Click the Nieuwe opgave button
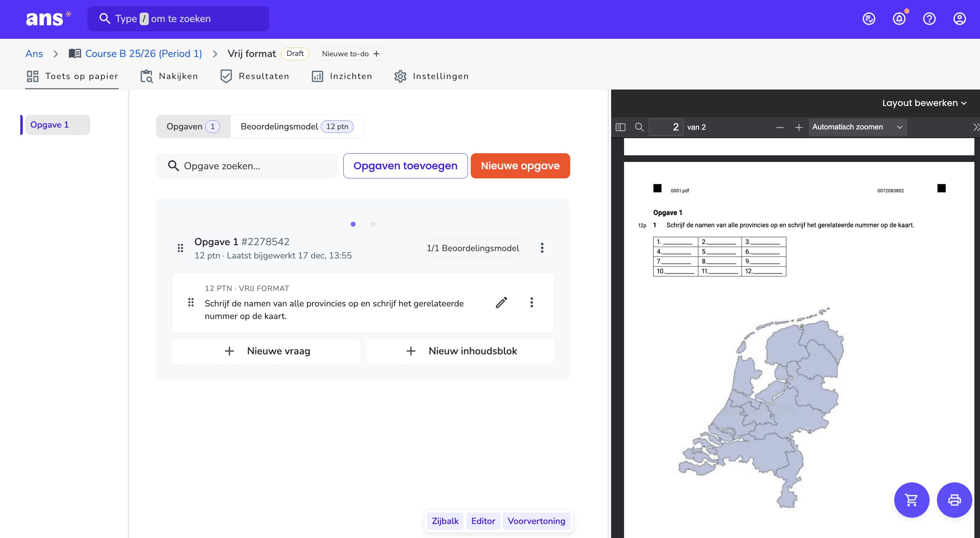The image size is (980, 538). pyautogui.click(x=520, y=165)
